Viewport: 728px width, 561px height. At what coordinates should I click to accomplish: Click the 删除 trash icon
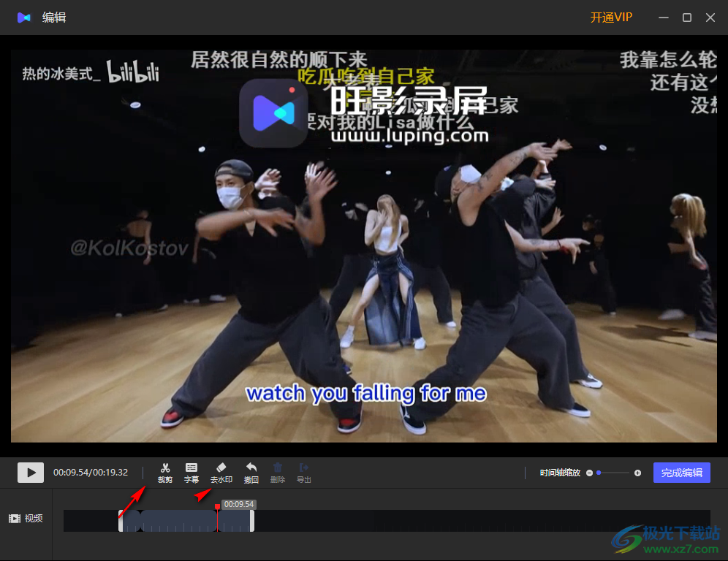coord(278,473)
